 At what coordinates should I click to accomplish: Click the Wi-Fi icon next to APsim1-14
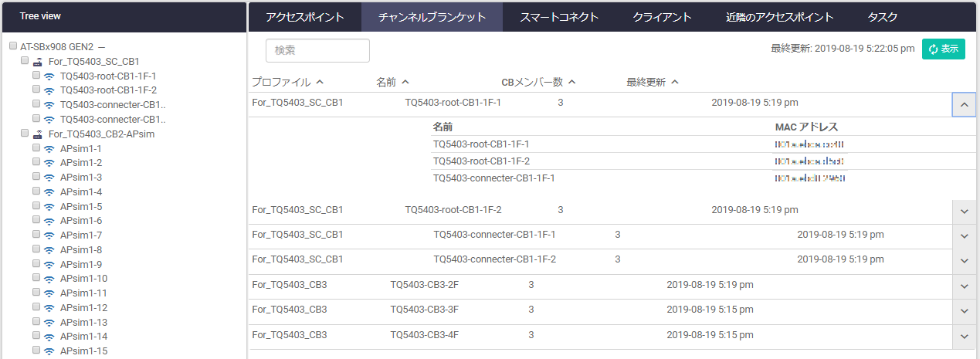click(49, 337)
